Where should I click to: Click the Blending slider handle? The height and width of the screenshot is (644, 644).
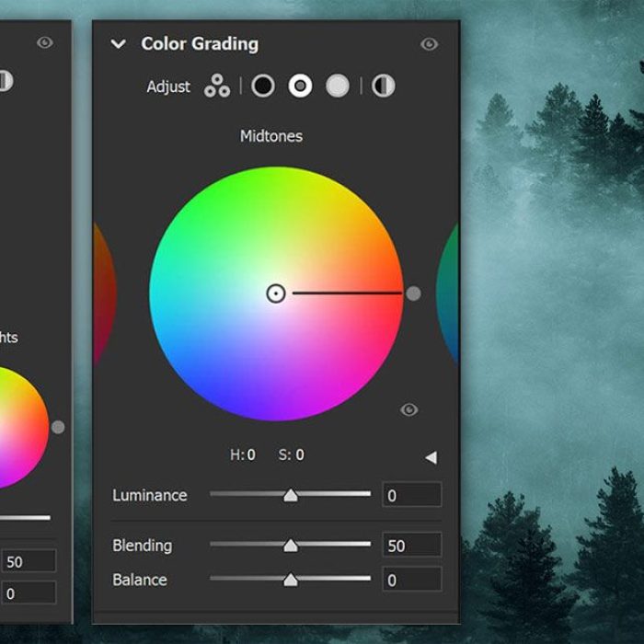[291, 546]
